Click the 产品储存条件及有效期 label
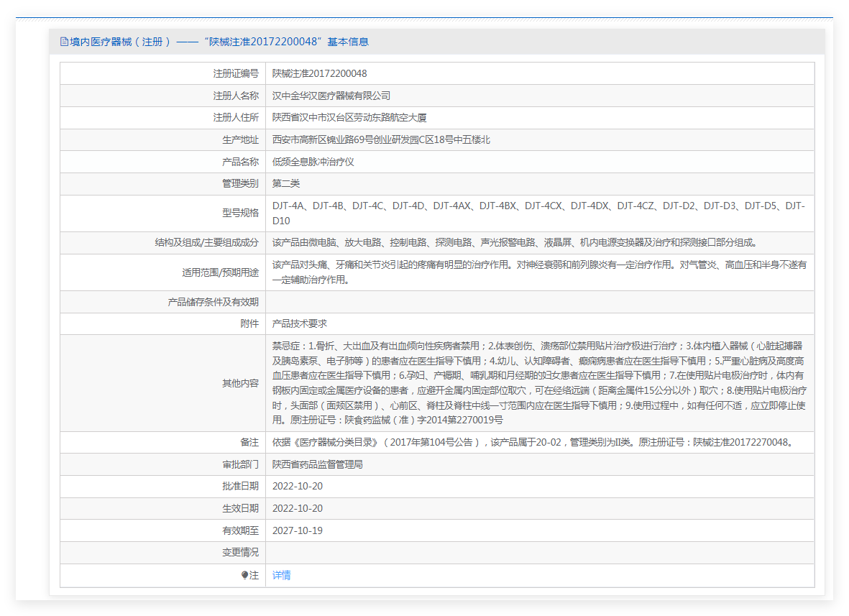The width and height of the screenshot is (849, 616). tap(214, 302)
